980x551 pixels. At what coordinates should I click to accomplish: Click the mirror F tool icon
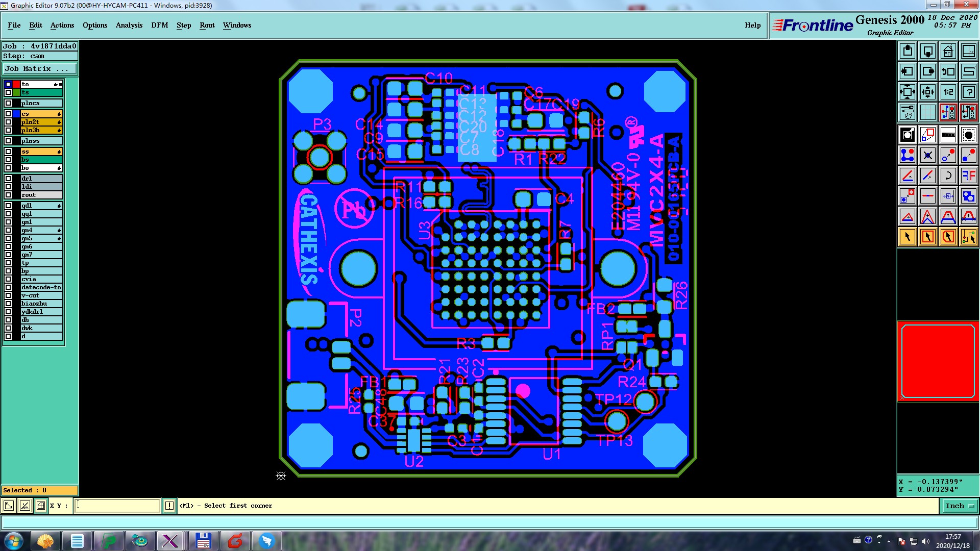coord(968,176)
